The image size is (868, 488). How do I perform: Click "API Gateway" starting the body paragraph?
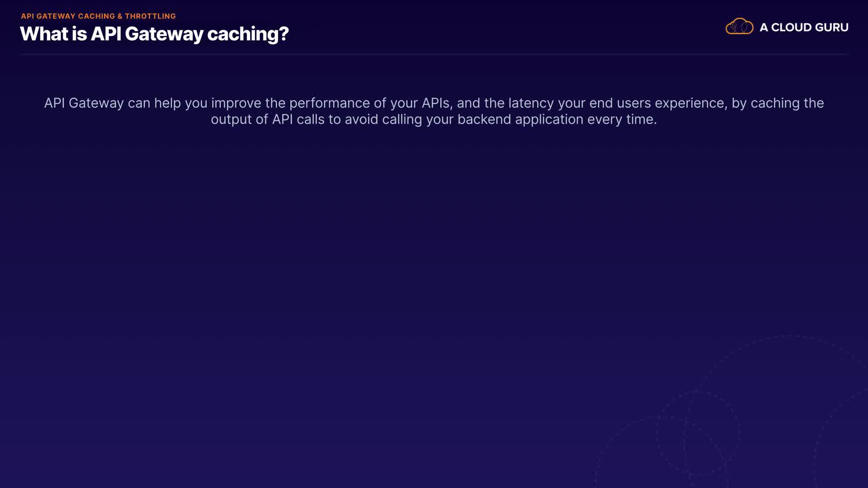[x=84, y=103]
